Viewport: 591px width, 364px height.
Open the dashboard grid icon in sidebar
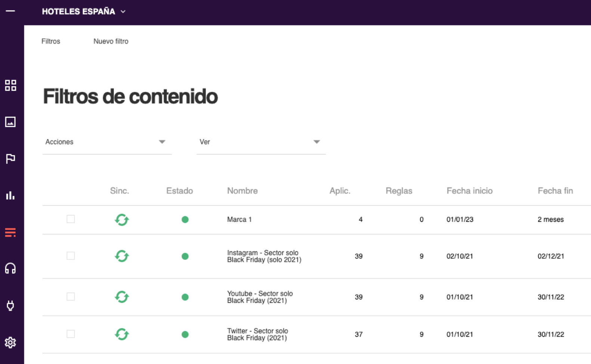click(10, 85)
